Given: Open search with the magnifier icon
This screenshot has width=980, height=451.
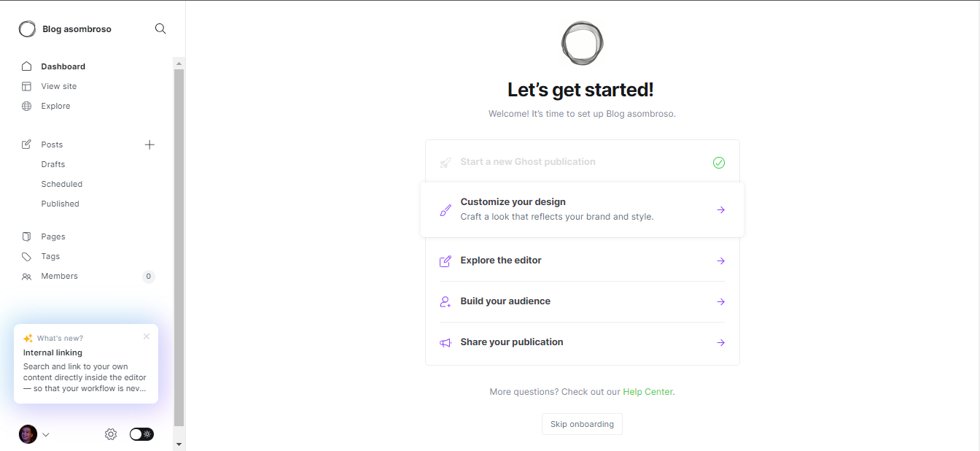Looking at the screenshot, I should [160, 28].
